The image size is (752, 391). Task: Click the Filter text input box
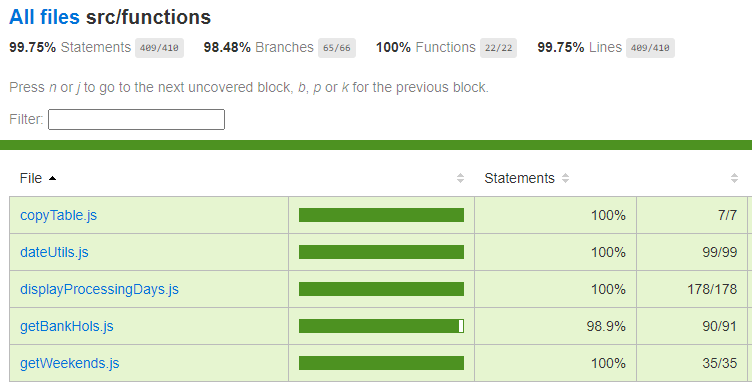coord(136,119)
